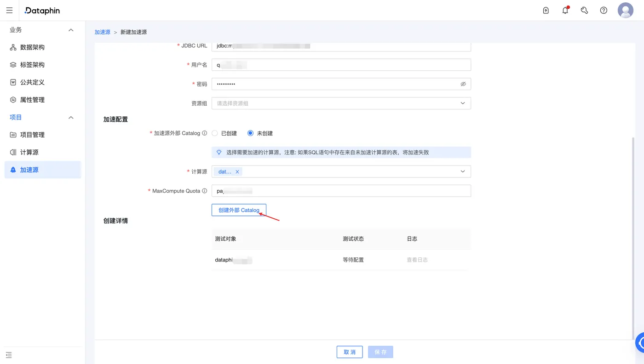The image size is (644, 364).
Task: Open 加速源 in the sidebar
Action: 43,170
